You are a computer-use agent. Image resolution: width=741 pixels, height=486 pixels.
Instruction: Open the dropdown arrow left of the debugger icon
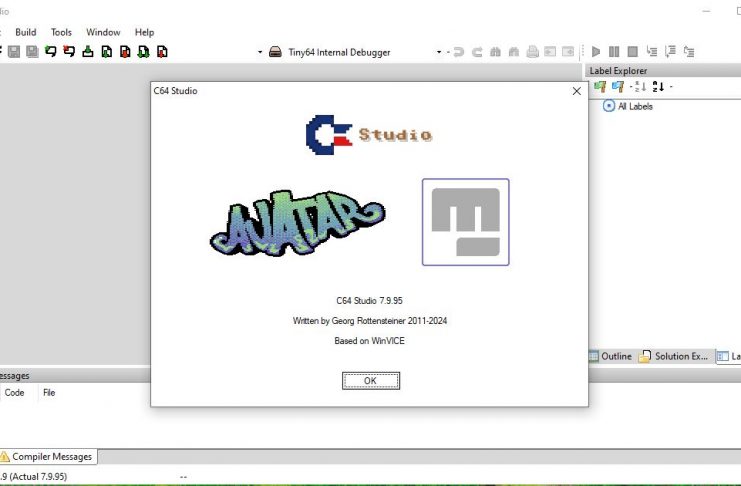(x=260, y=52)
